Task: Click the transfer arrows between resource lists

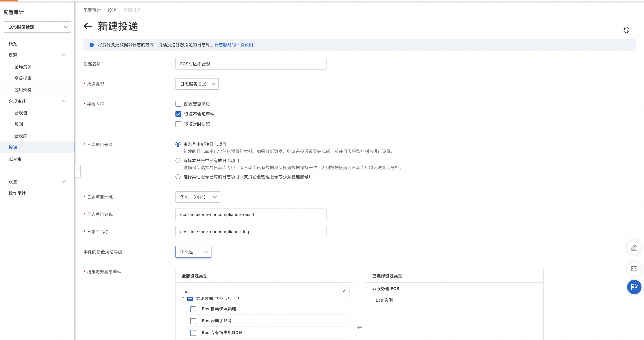Action: (x=359, y=327)
